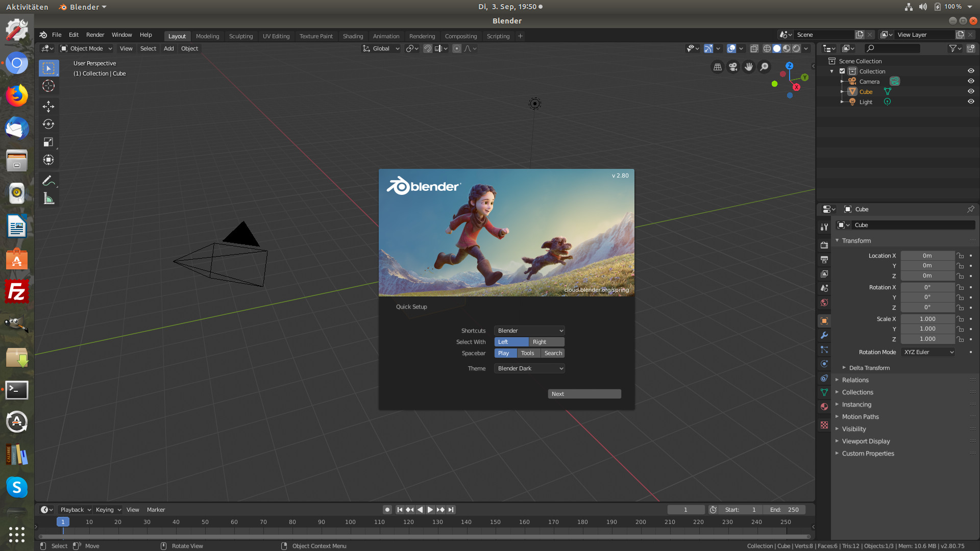Screen dimensions: 980x551
Task: Toggle Collection visibility eye
Action: point(971,71)
